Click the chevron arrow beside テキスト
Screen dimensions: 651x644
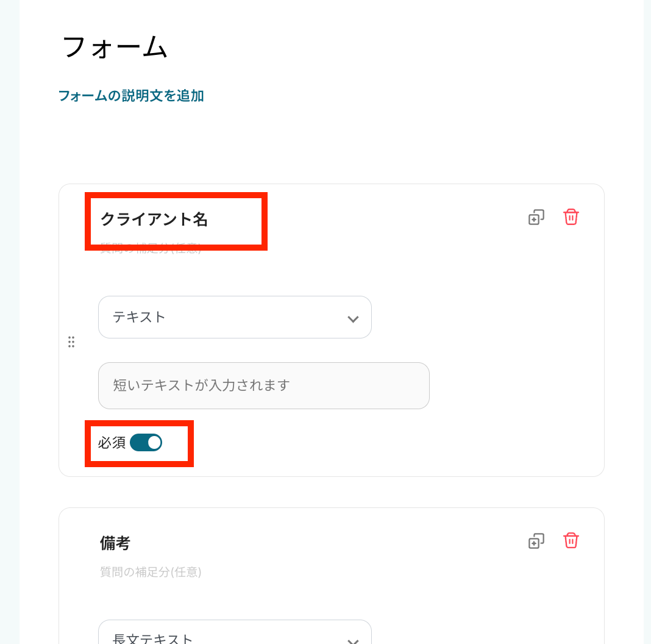click(x=353, y=318)
